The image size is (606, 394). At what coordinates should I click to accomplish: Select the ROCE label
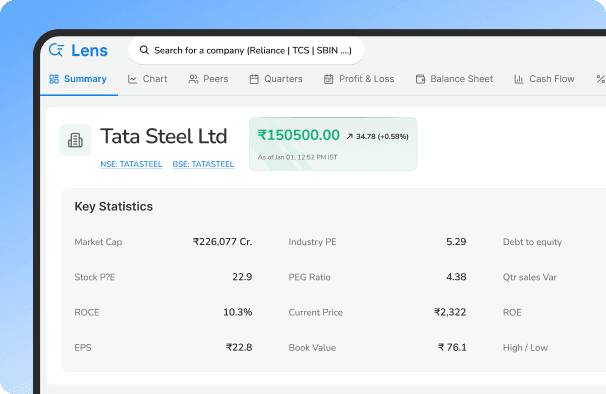[87, 312]
